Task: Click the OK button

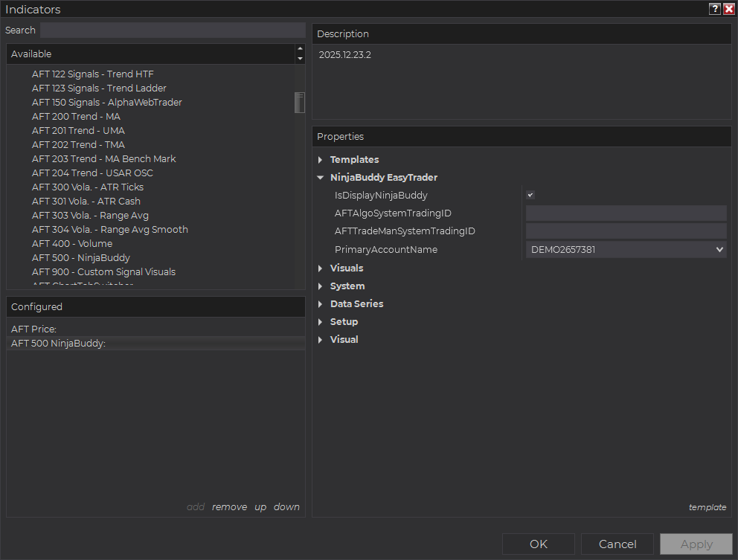Action: (539, 544)
